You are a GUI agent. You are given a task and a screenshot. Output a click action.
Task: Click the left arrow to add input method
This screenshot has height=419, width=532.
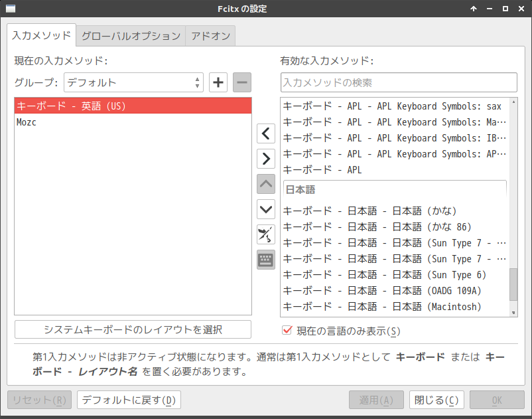pyautogui.click(x=265, y=133)
